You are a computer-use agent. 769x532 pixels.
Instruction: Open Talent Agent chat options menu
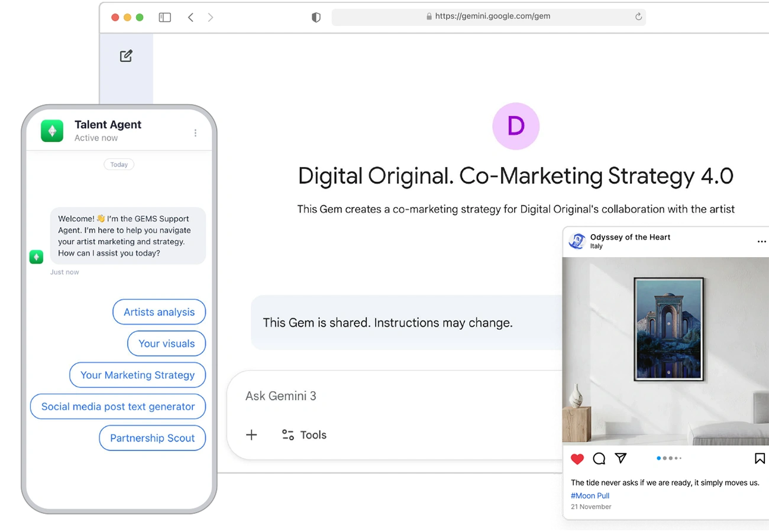click(x=195, y=133)
